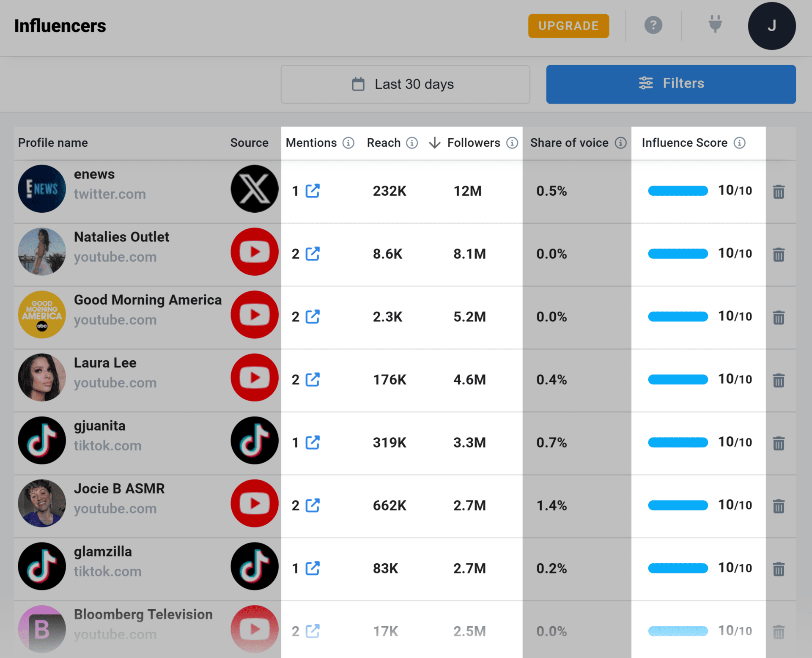
Task: Show info tooltip for Influence Score
Action: coord(739,143)
